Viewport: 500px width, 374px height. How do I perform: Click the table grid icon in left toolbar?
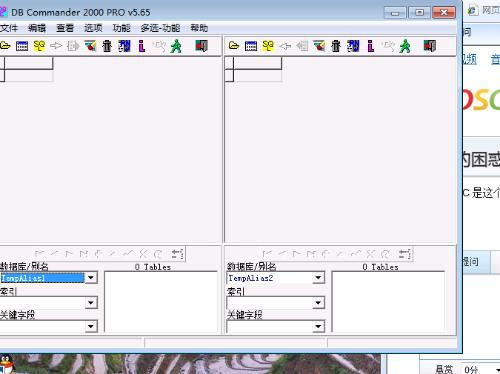tap(22, 46)
